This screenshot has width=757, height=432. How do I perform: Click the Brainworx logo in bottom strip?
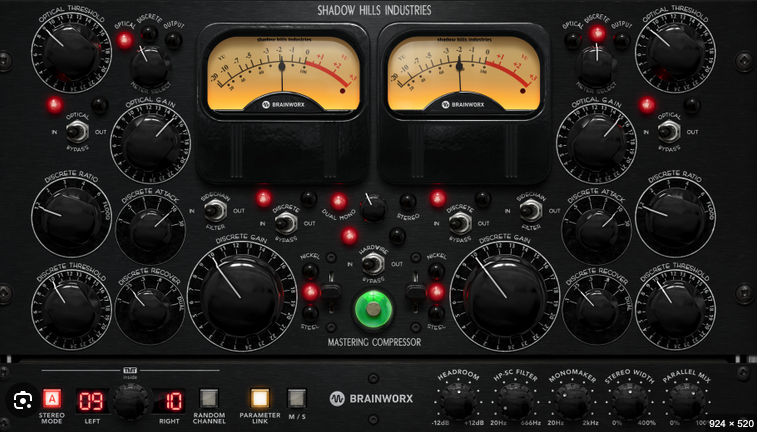[x=372, y=399]
